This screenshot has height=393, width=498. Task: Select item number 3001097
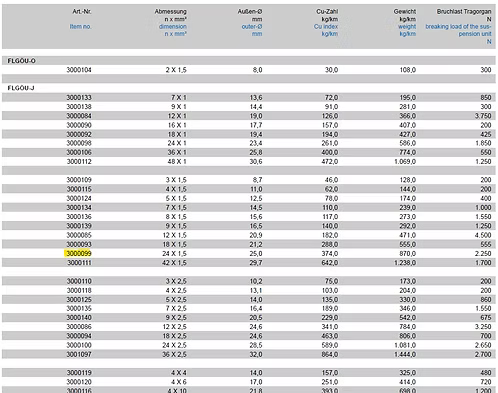pos(79,354)
